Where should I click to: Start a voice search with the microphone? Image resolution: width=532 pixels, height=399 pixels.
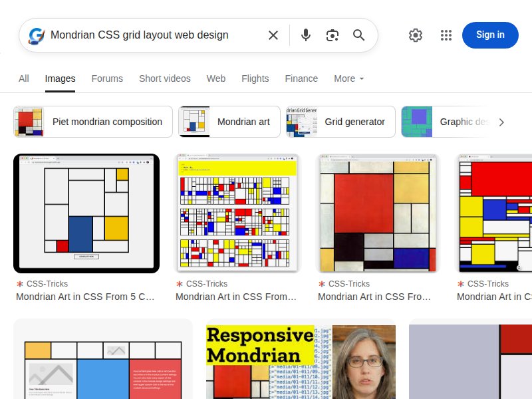click(305, 35)
